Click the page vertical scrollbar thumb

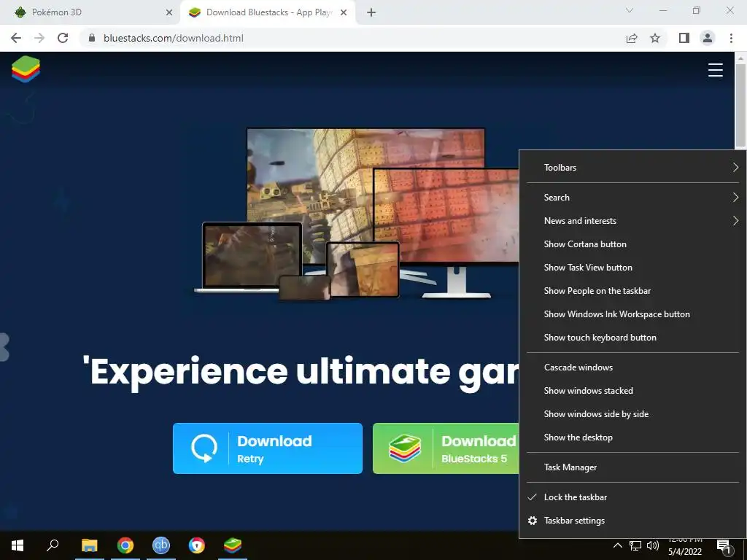click(740, 106)
